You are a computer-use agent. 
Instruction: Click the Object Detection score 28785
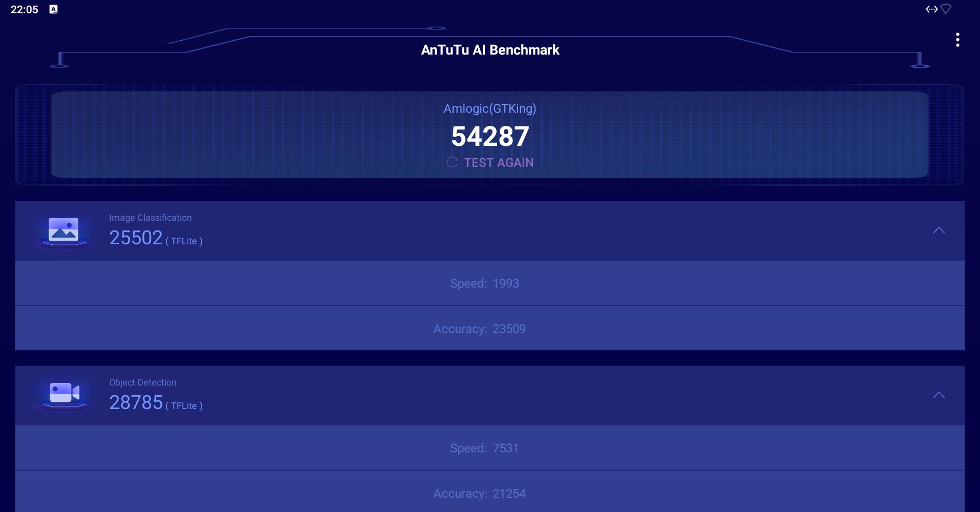tap(136, 402)
